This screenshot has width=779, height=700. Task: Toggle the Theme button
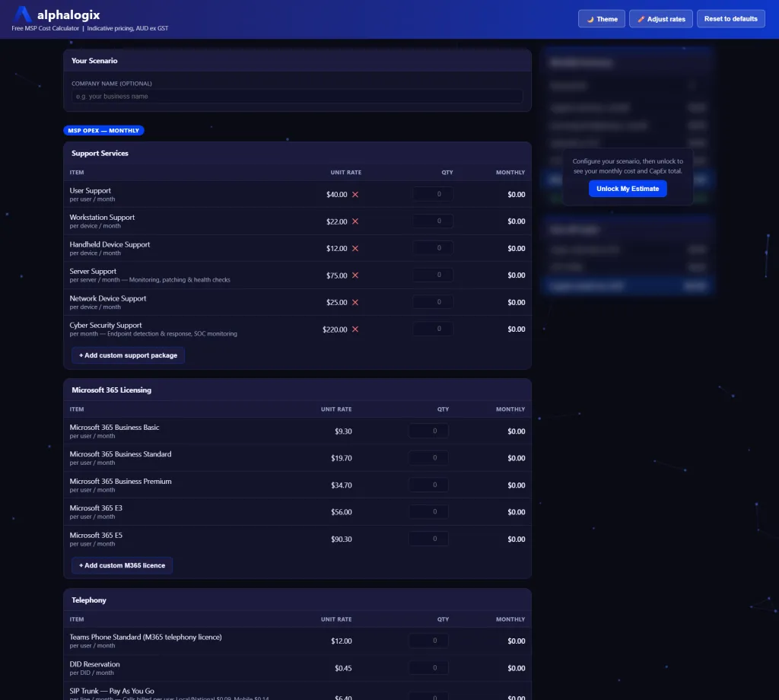pos(602,19)
